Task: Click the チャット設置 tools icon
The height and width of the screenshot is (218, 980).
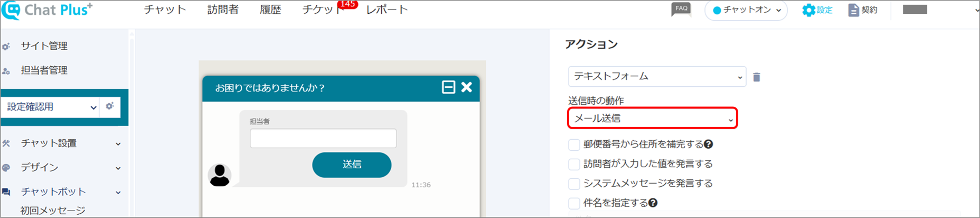Action: [x=6, y=143]
